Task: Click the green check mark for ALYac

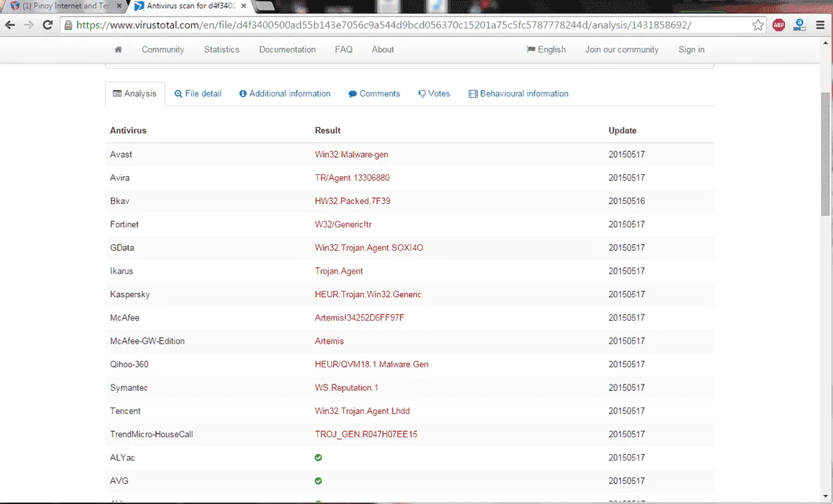Action: 318,457
